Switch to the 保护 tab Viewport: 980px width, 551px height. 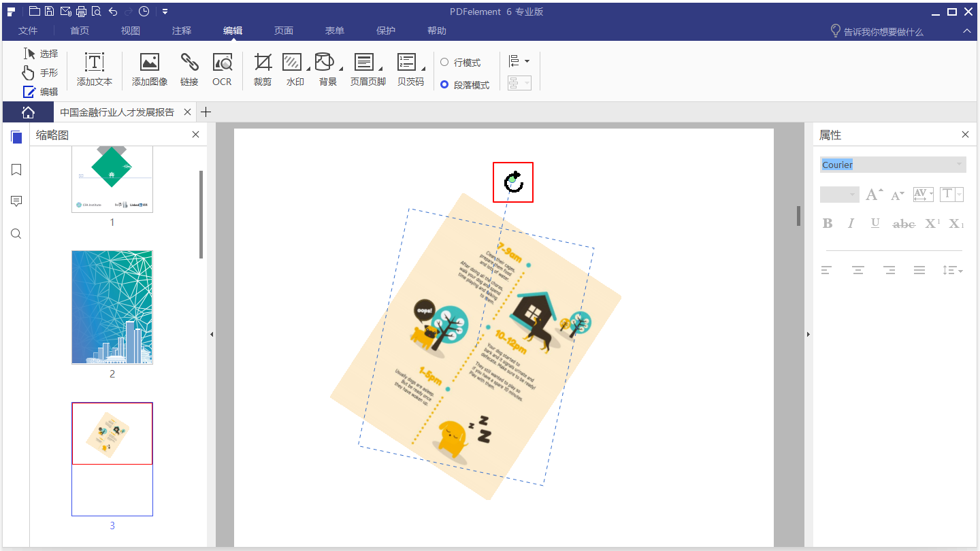pos(386,31)
